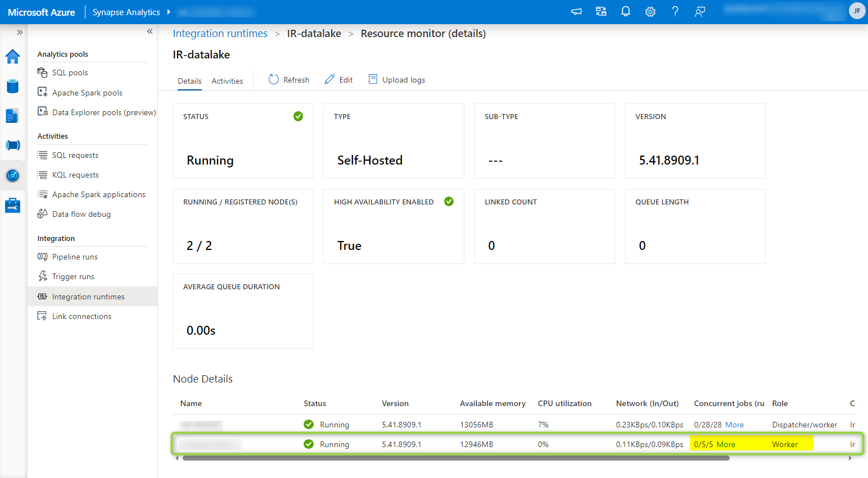Open the Develop hub document icon
The height and width of the screenshot is (478, 868).
click(x=12, y=116)
